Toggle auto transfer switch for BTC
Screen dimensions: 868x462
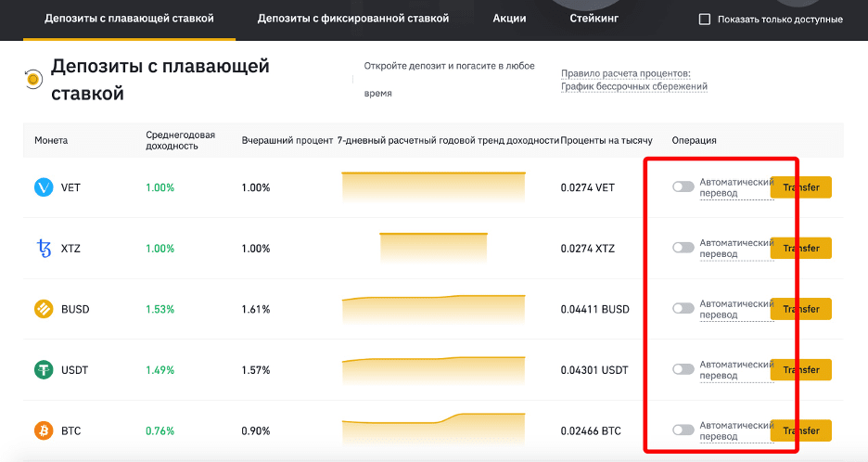tap(683, 430)
